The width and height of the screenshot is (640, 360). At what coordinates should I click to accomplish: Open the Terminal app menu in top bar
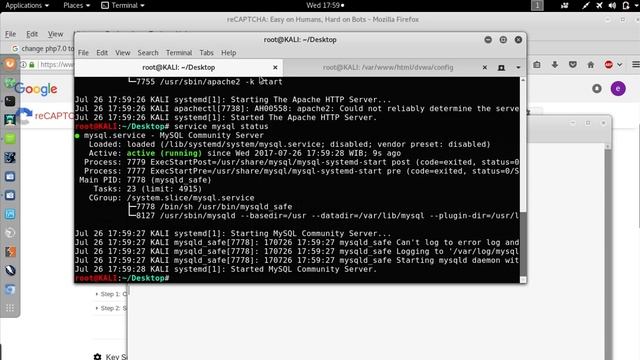[123, 5]
